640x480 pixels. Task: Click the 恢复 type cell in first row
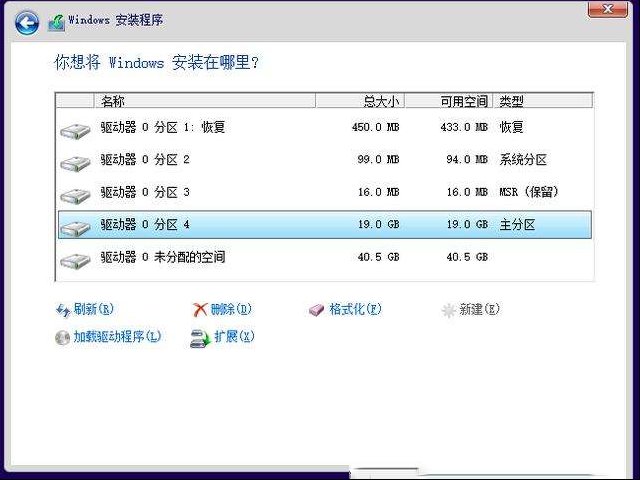point(511,127)
